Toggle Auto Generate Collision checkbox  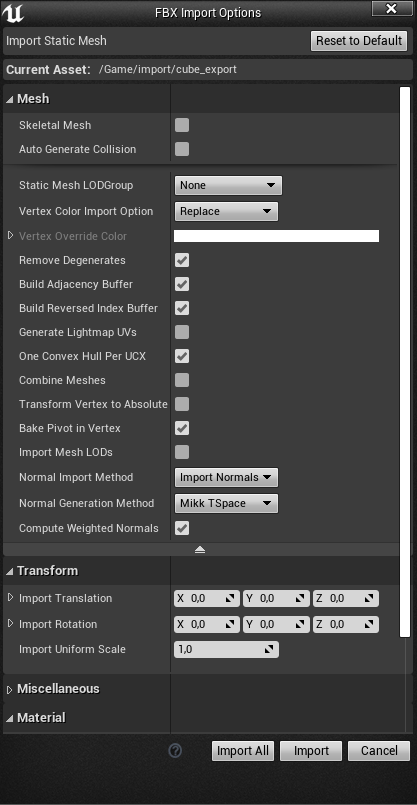tap(182, 149)
